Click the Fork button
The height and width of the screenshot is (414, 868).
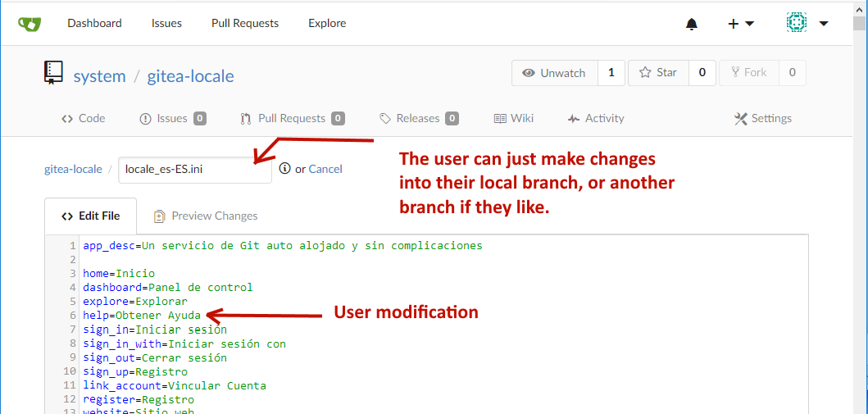[749, 72]
